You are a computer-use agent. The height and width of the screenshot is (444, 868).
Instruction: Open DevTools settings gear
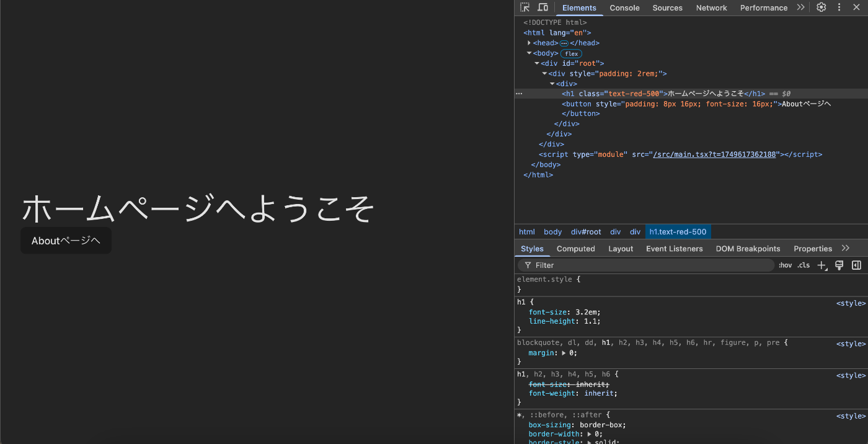click(x=821, y=7)
